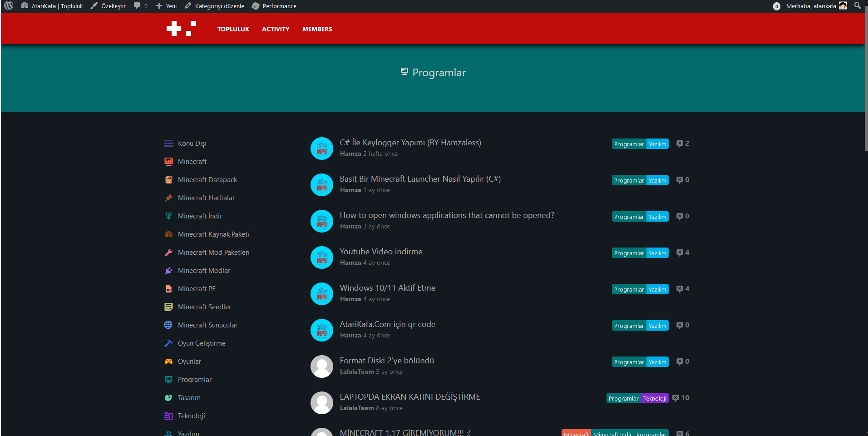Screen dimensions: 868x436
Task: Click the WordPress logo in admin bar
Action: coord(9,6)
